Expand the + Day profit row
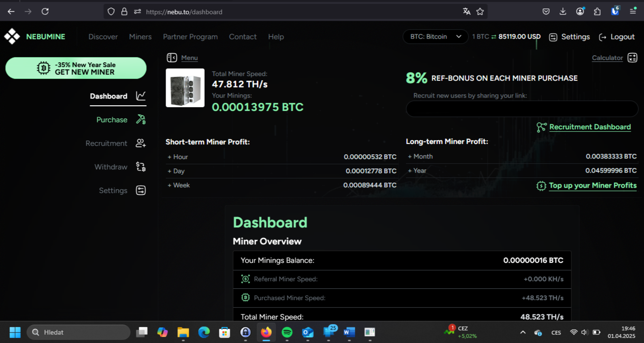644x343 pixels. (282, 171)
